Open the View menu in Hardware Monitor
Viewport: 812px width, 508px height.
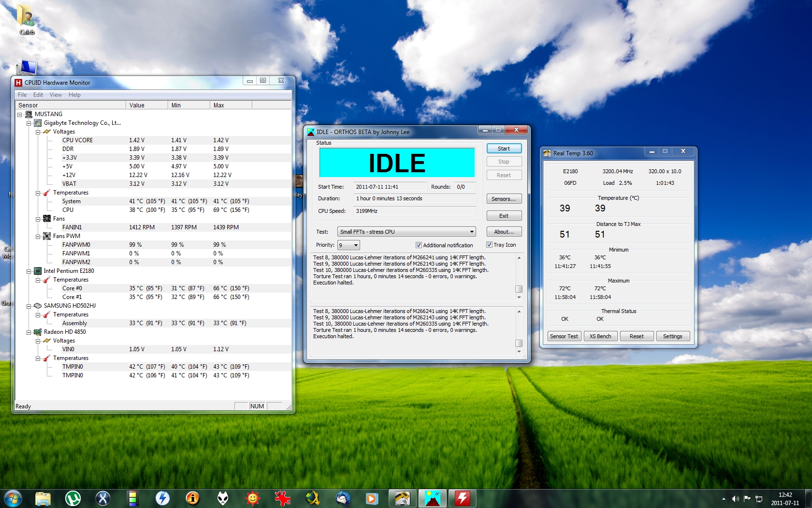56,95
